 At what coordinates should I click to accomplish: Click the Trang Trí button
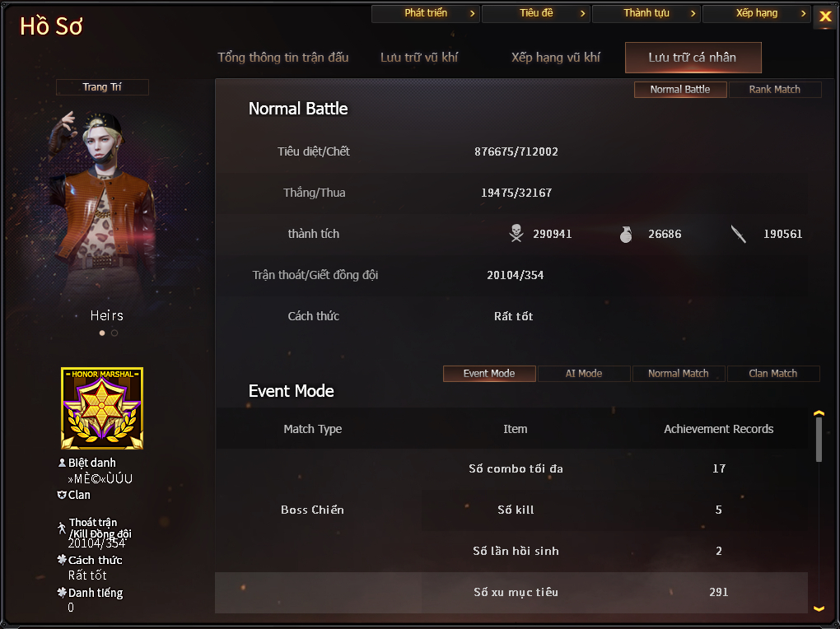pos(102,86)
